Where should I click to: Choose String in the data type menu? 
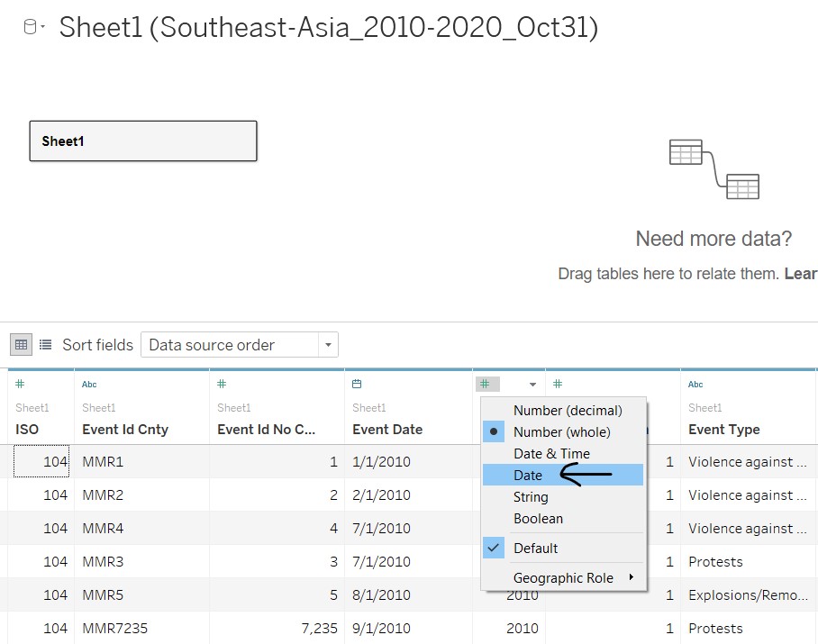pyautogui.click(x=531, y=497)
